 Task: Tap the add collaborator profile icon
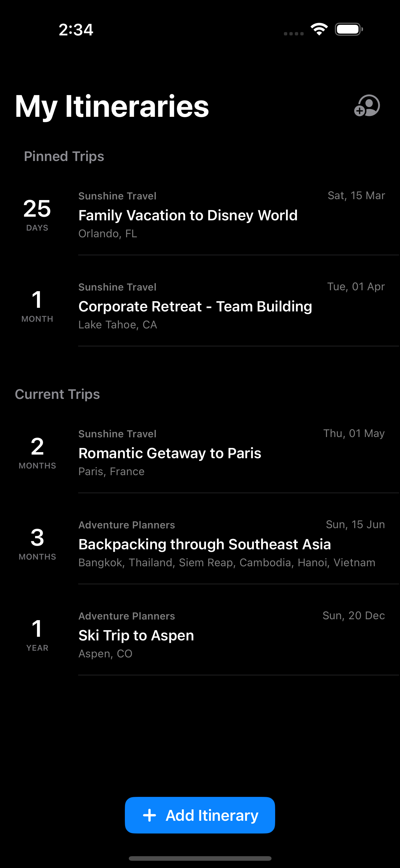coord(367,106)
